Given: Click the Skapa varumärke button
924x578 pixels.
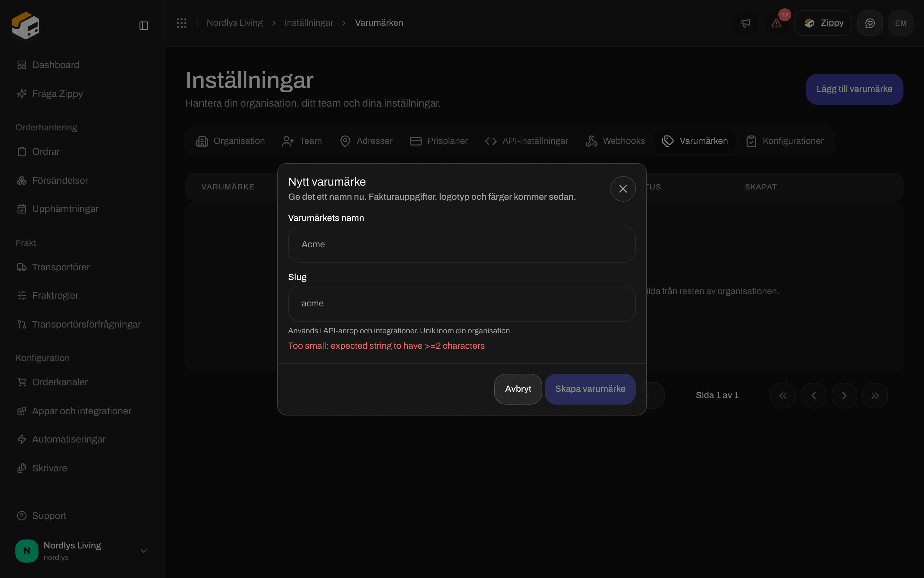Looking at the screenshot, I should click(590, 389).
